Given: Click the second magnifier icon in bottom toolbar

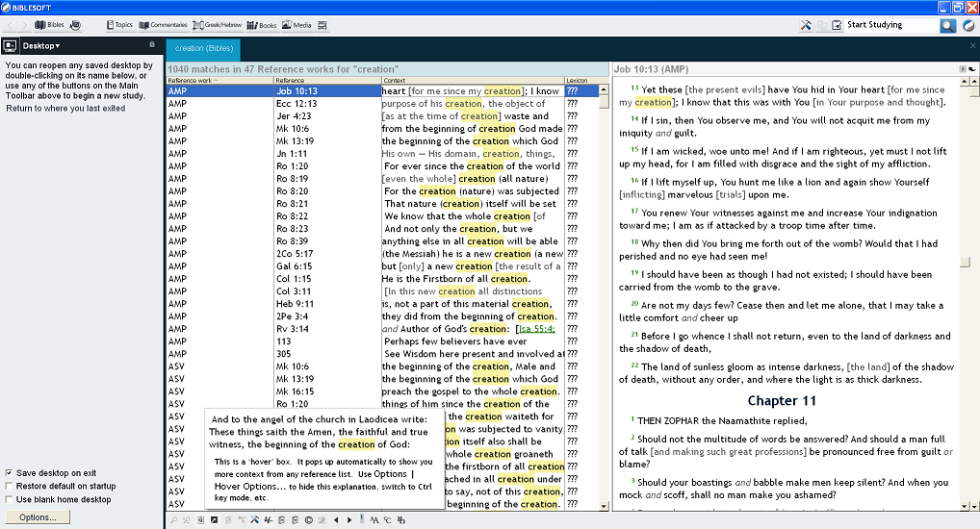Looking at the screenshot, I should click(x=186, y=519).
